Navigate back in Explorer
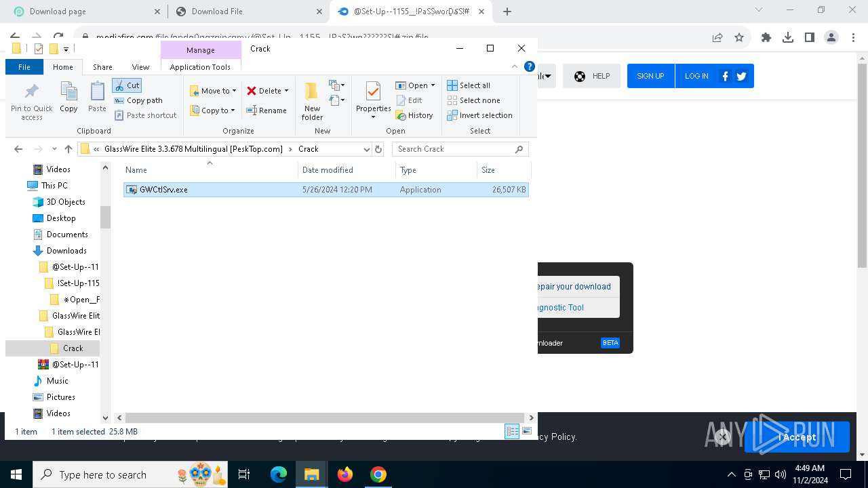Screen dimensions: 868x488 click(x=18, y=149)
